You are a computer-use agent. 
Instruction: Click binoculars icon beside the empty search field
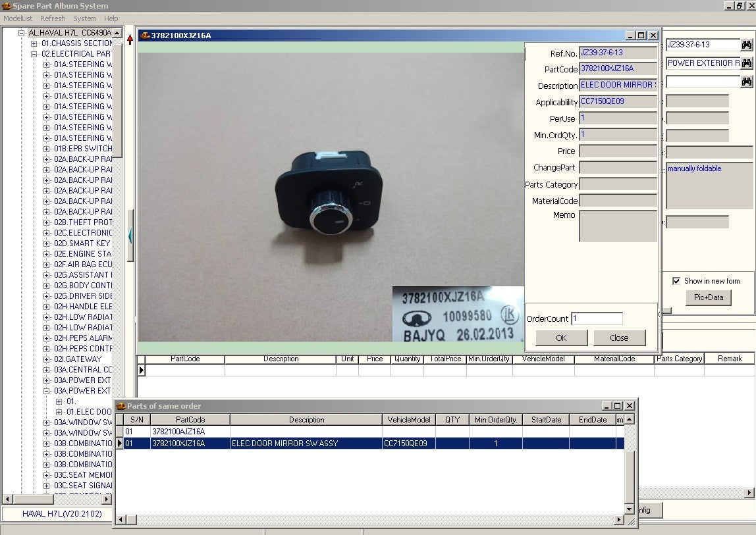coord(747,82)
